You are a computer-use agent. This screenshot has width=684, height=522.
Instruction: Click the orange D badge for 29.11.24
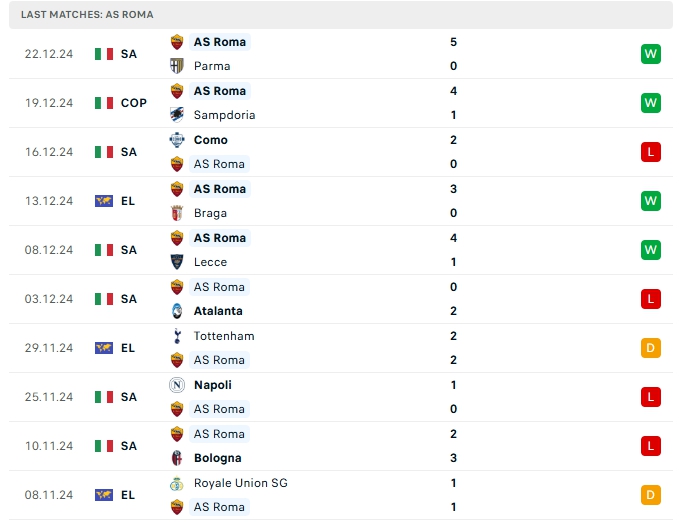point(651,348)
